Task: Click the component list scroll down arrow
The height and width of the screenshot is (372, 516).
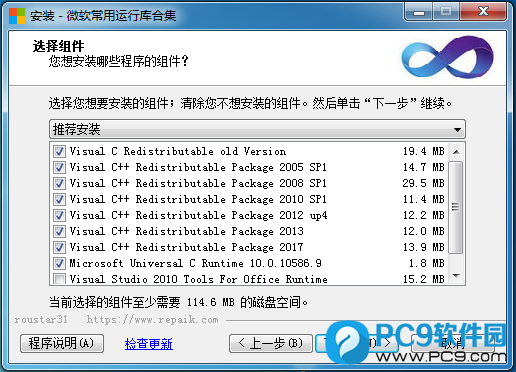Action: point(456,276)
